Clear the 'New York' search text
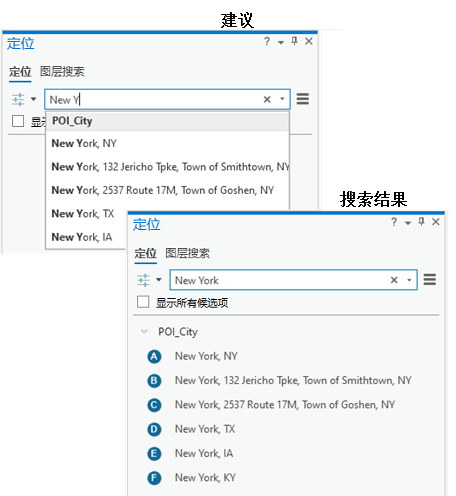 click(394, 280)
